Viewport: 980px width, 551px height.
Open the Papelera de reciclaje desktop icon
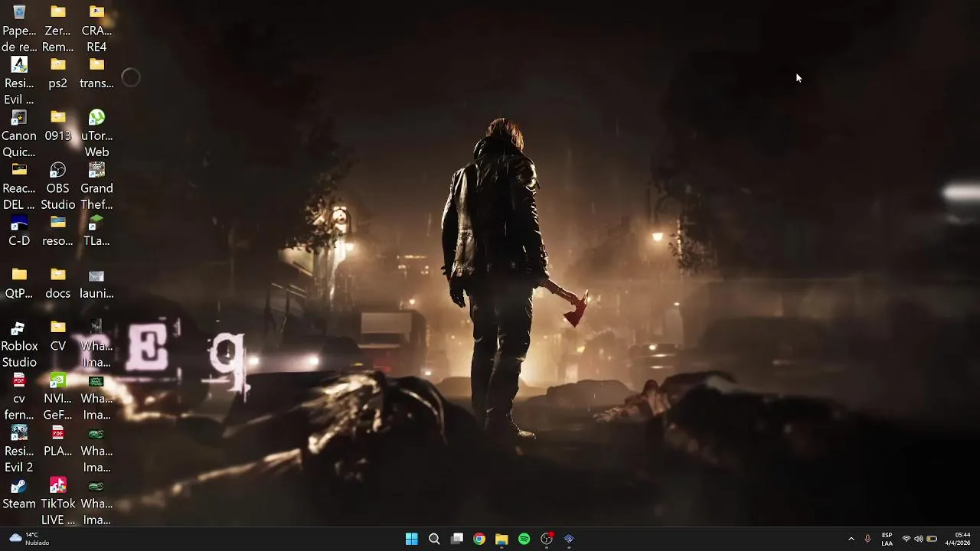coord(19,29)
